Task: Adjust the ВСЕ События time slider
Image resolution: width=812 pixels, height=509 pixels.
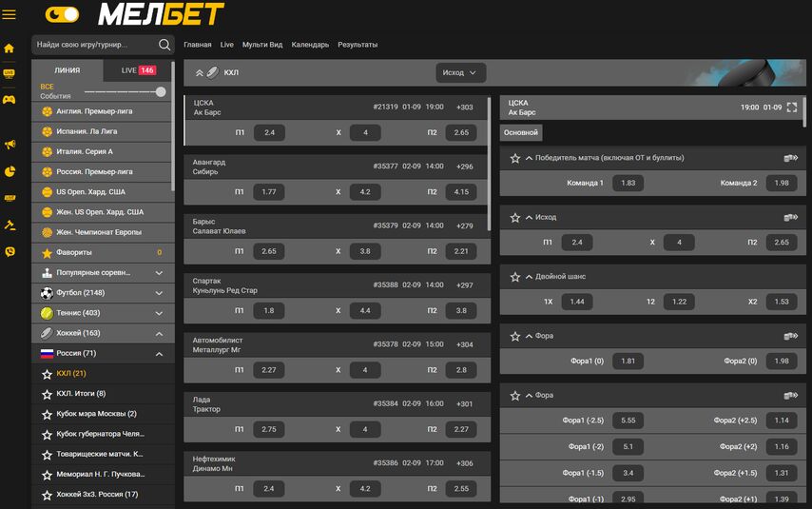Action: pyautogui.click(x=161, y=91)
